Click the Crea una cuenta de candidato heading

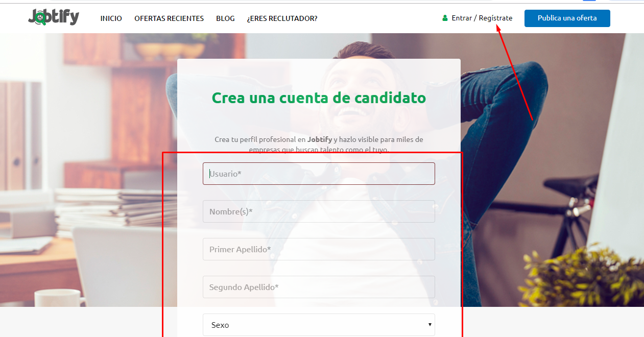[x=319, y=98]
